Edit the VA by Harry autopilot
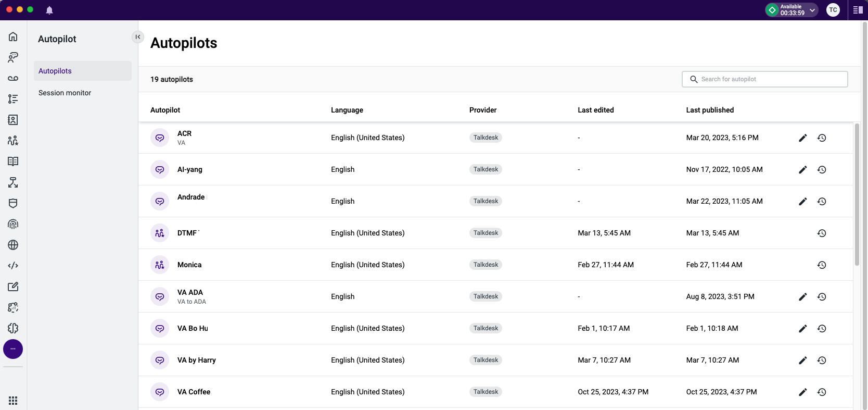This screenshot has height=410, width=868. click(803, 361)
